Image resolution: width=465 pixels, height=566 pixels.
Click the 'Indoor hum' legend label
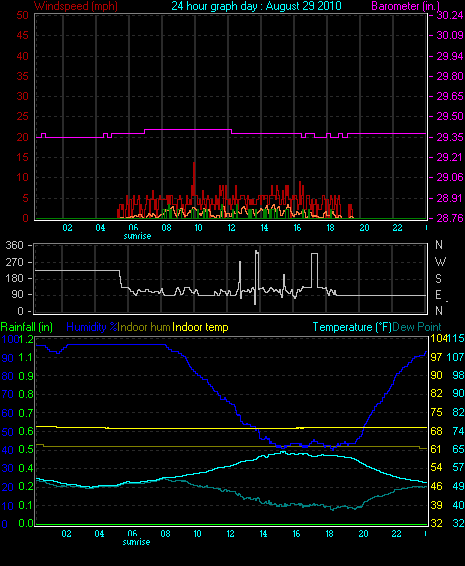point(144,327)
